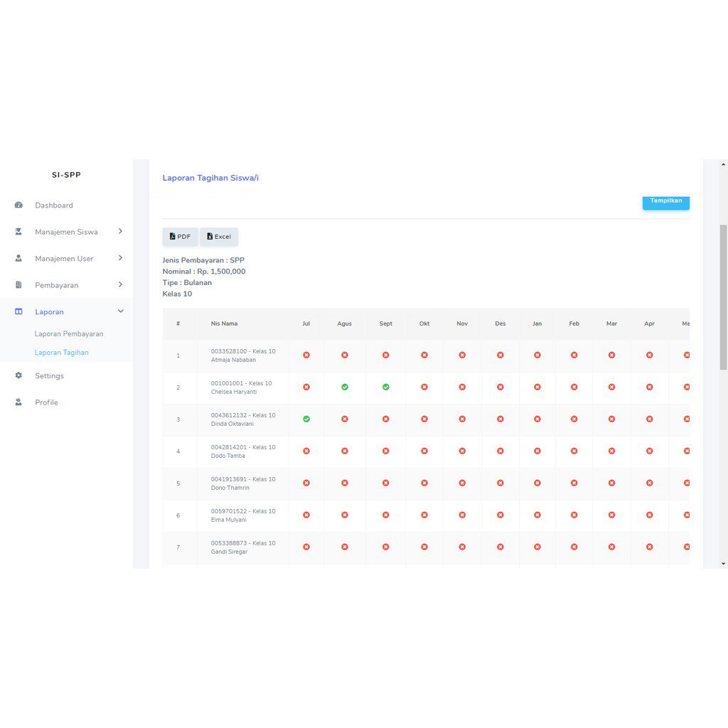Screen dimensions: 728x728
Task: Collapse the Laporan menu chevron
Action: pyautogui.click(x=120, y=311)
